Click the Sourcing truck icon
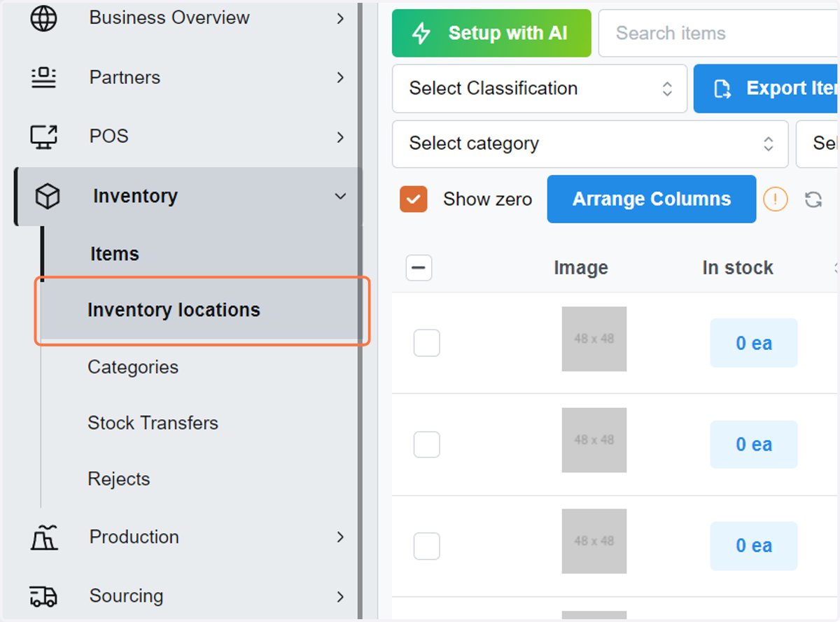 click(x=43, y=596)
